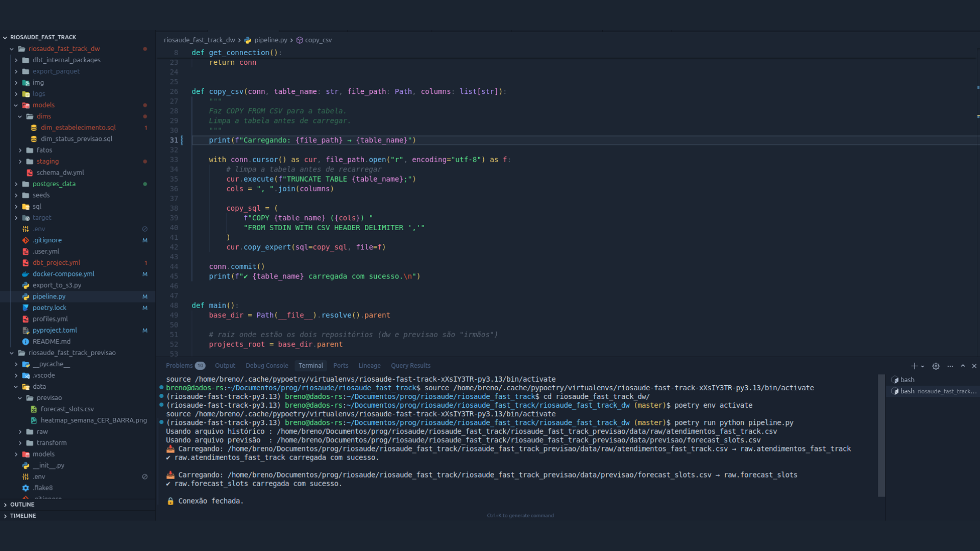Click the docker-compose.yml file icon
This screenshot has width=980, height=551.
[x=26, y=274]
